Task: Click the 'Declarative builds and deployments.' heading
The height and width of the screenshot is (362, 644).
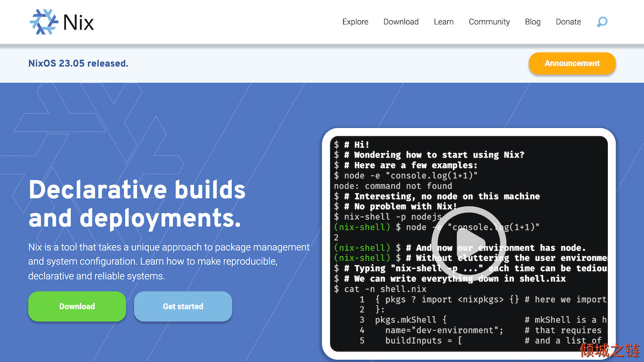Action: coord(137,204)
